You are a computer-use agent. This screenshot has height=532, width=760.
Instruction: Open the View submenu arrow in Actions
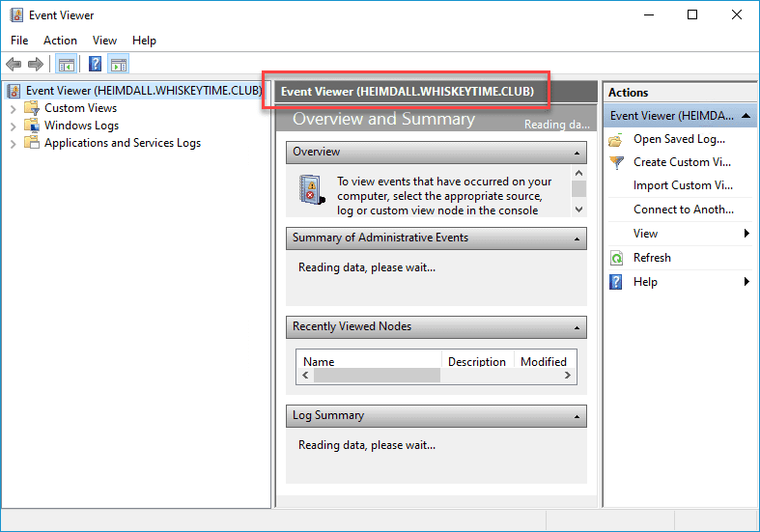click(x=746, y=234)
